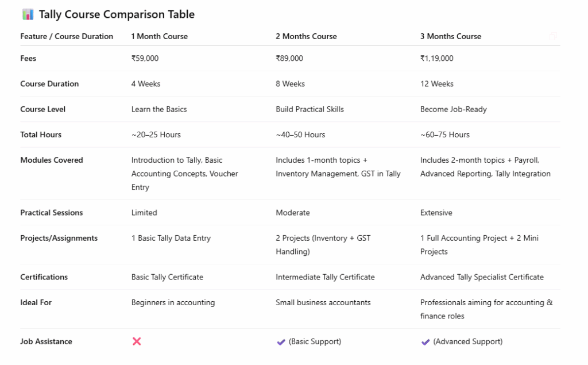Click the 1 Month Course column header
The width and height of the screenshot is (588, 365).
[160, 36]
